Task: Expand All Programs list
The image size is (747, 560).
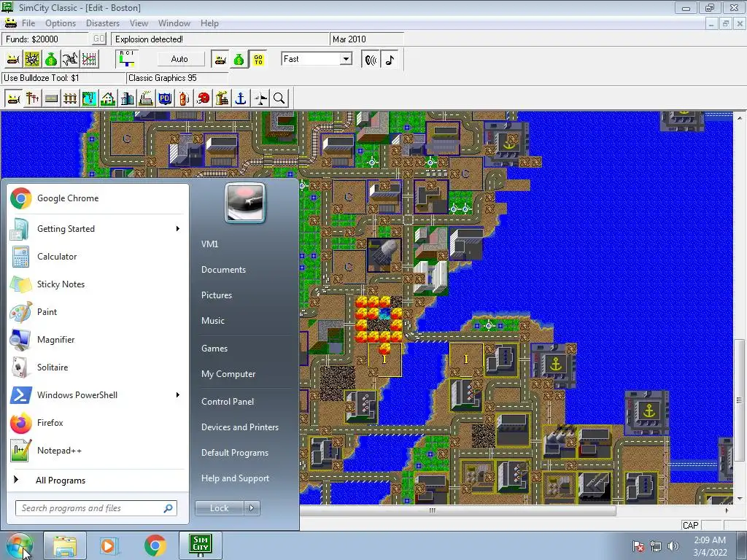Action: point(61,481)
